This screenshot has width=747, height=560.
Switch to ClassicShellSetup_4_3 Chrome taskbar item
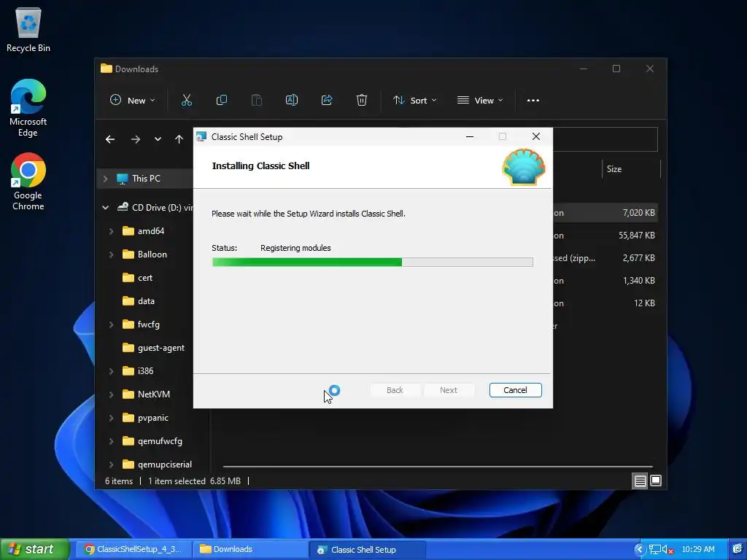tap(133, 549)
